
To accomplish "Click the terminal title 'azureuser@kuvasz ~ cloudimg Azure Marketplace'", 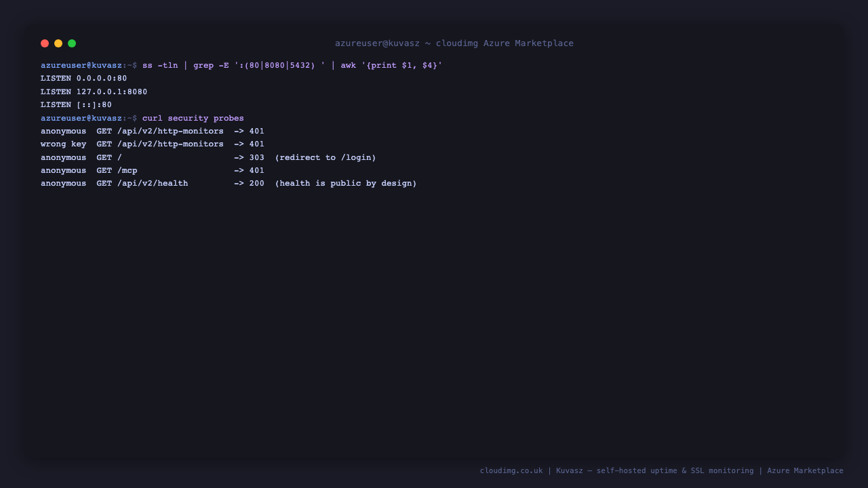I will tap(454, 43).
